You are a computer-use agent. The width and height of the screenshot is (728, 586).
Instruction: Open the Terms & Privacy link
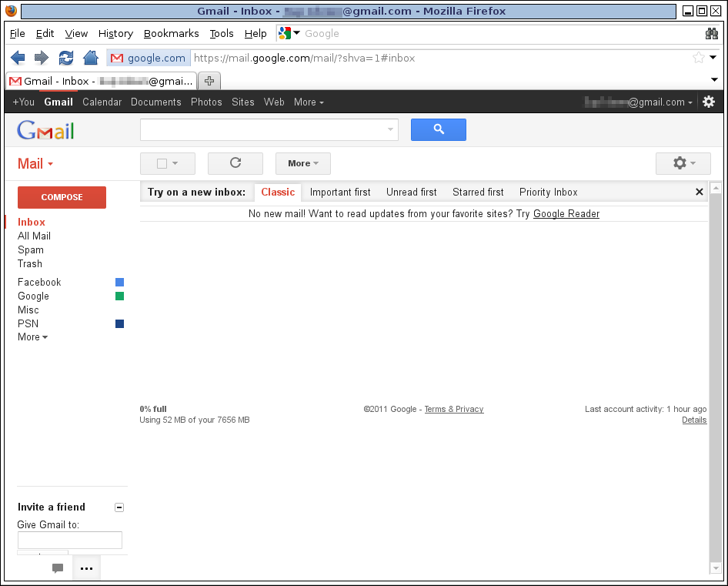coord(453,409)
